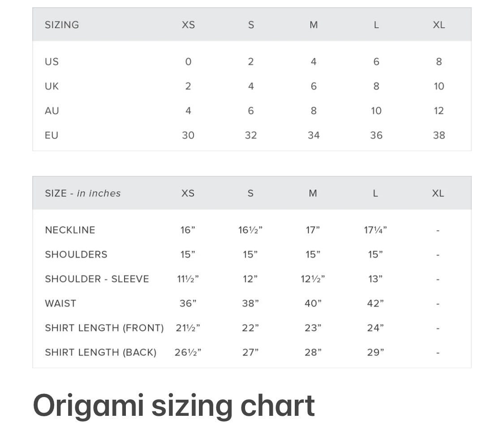The image size is (504, 440).
Task: Click the 42" waist measurement
Action: [375, 303]
